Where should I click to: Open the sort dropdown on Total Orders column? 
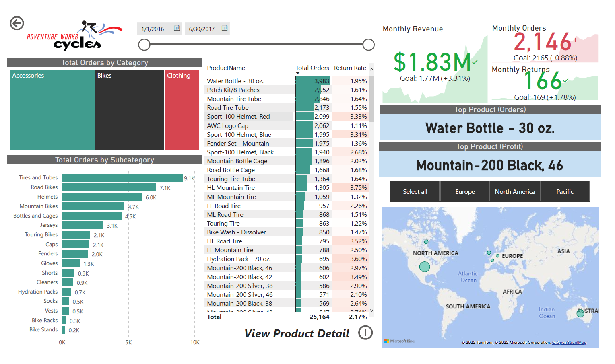tap(298, 72)
